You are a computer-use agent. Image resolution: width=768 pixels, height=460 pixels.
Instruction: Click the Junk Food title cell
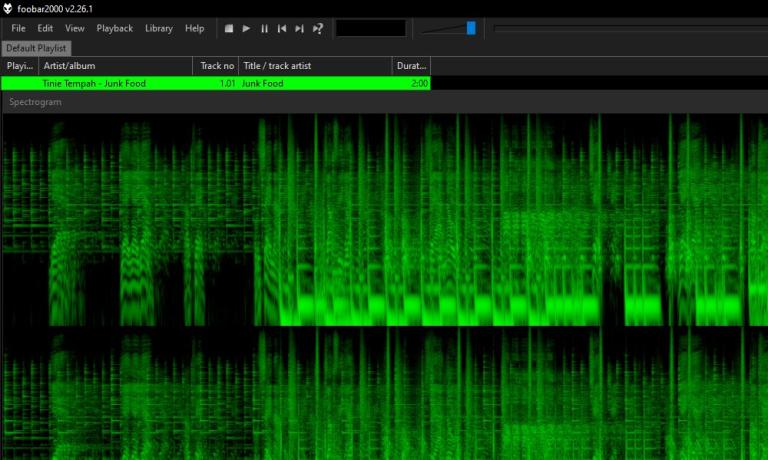tap(263, 83)
